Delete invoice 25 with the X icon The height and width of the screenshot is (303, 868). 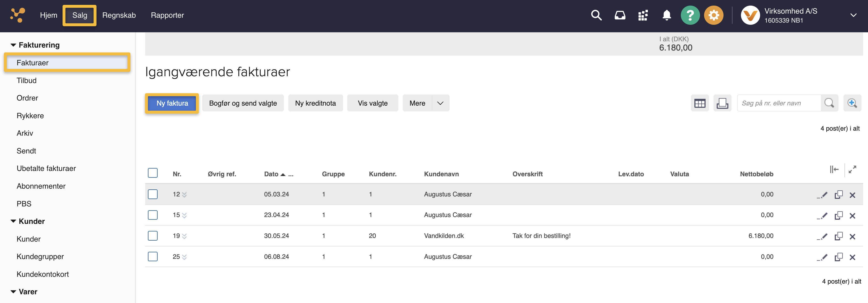852,257
